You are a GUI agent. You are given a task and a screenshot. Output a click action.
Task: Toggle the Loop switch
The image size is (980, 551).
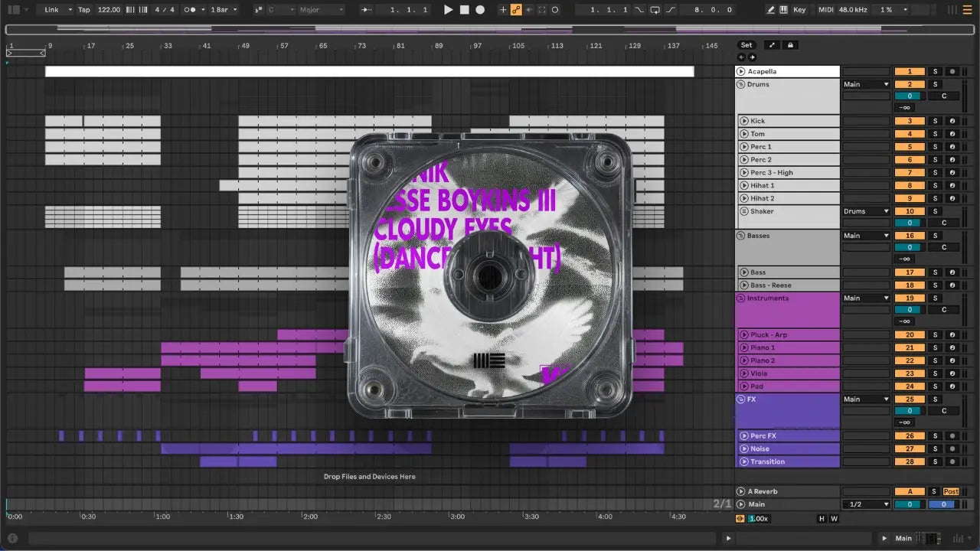point(655,10)
